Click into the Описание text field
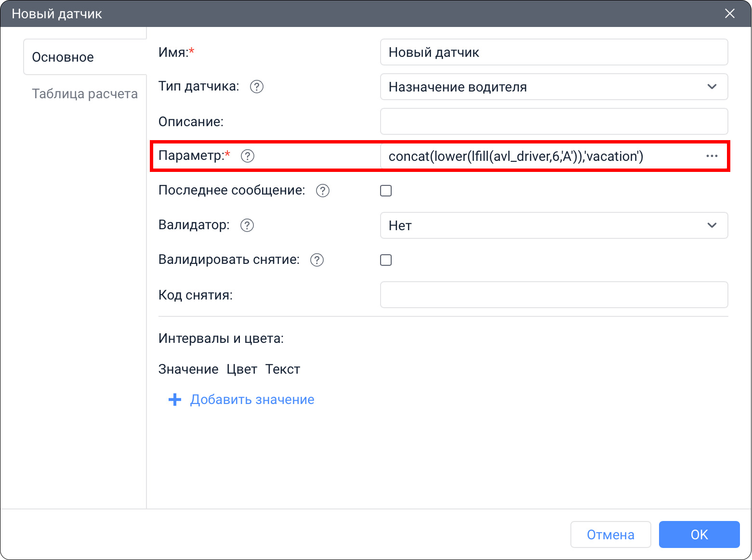Viewport: 752px width, 560px height. click(x=554, y=121)
